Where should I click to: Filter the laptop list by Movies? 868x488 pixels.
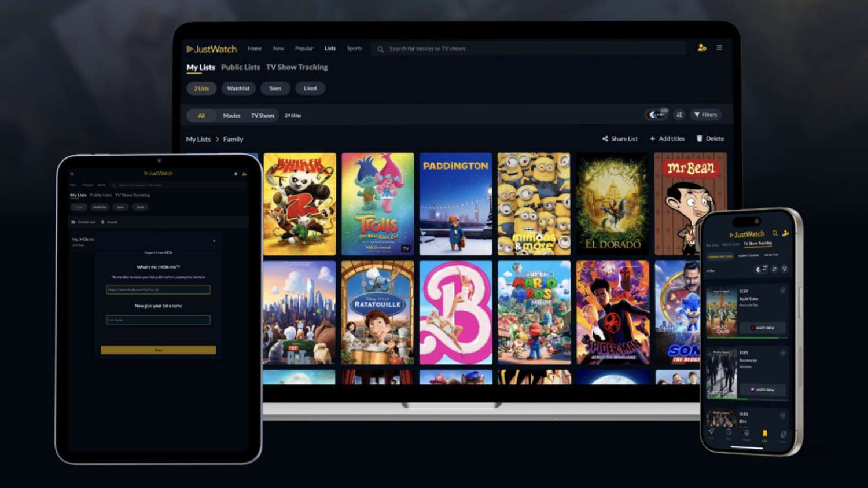[x=231, y=116]
